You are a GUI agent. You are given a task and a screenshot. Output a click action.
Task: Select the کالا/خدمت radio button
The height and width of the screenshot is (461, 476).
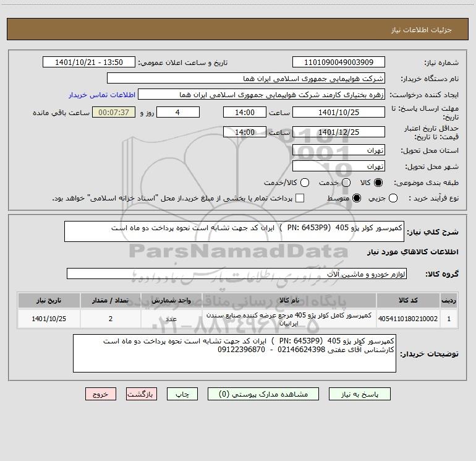pyautogui.click(x=305, y=183)
